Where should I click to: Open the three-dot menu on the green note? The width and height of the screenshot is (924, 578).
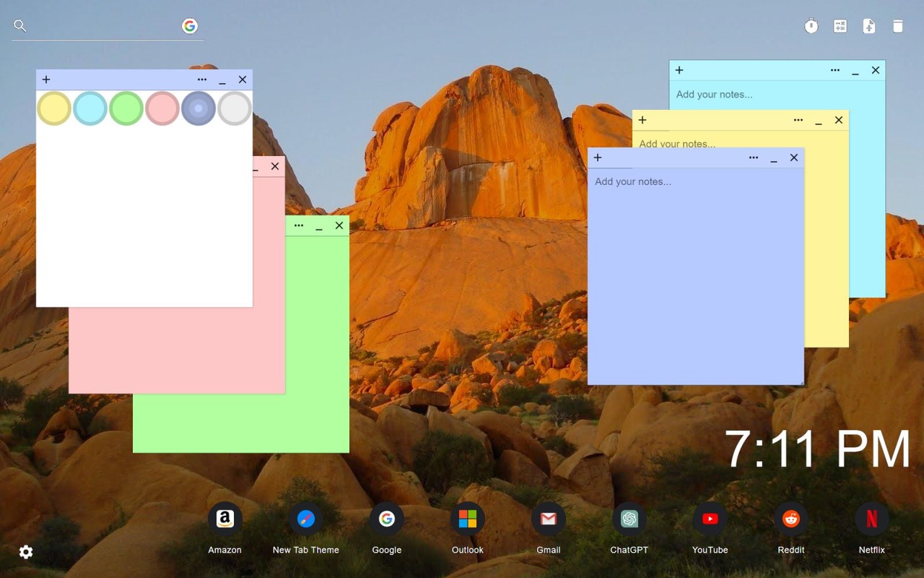tap(299, 225)
